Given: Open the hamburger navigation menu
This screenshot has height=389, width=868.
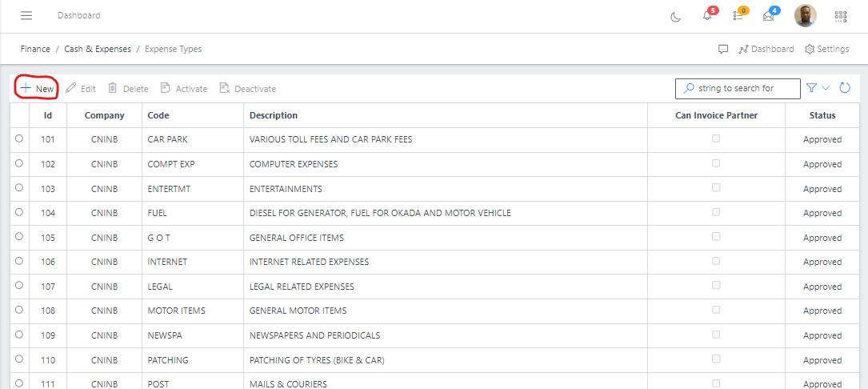Looking at the screenshot, I should tap(26, 15).
